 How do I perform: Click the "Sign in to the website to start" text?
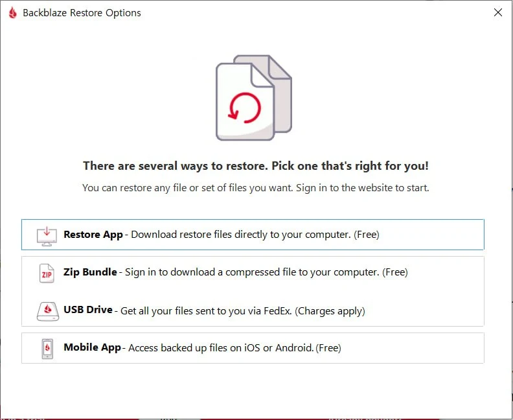pos(362,188)
